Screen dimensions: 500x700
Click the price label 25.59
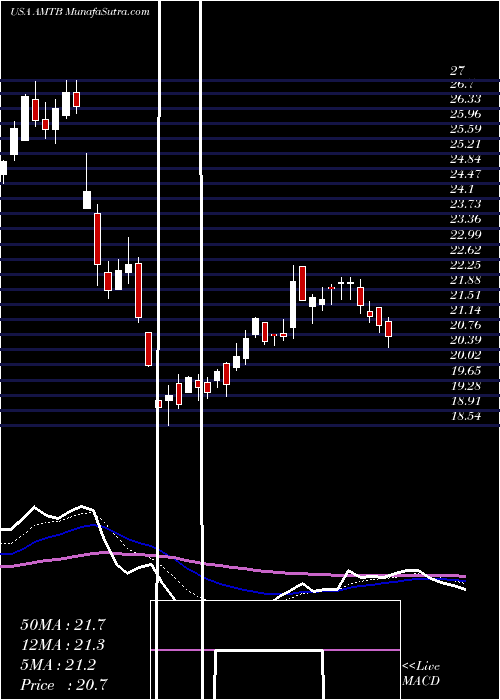[467, 129]
